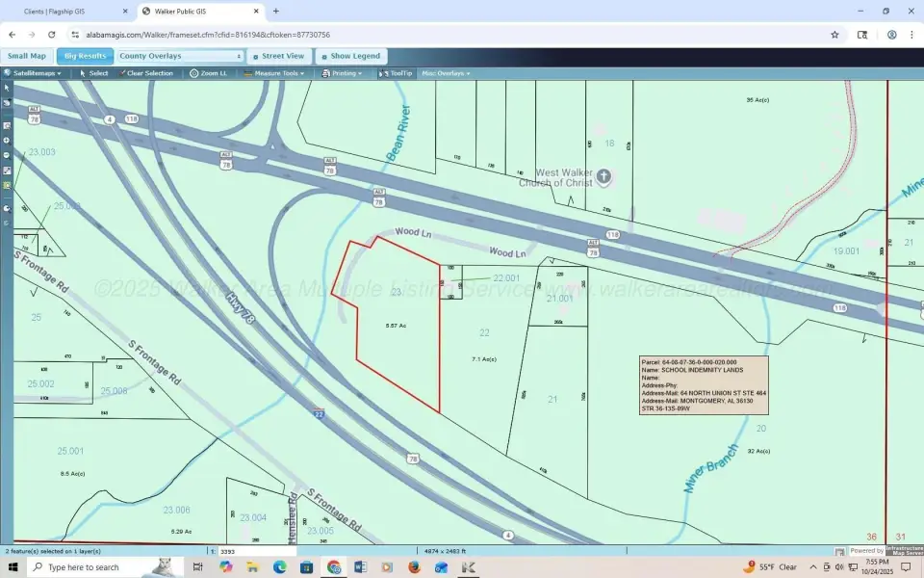Click the zoom in magnifier tool
Image resolution: width=924 pixels, height=578 pixels.
coord(7,140)
